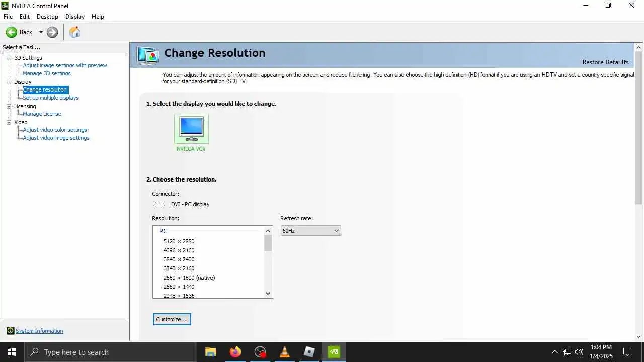Click main panel scroll-up arrow
Screen dimensions: 644x362
639,47
